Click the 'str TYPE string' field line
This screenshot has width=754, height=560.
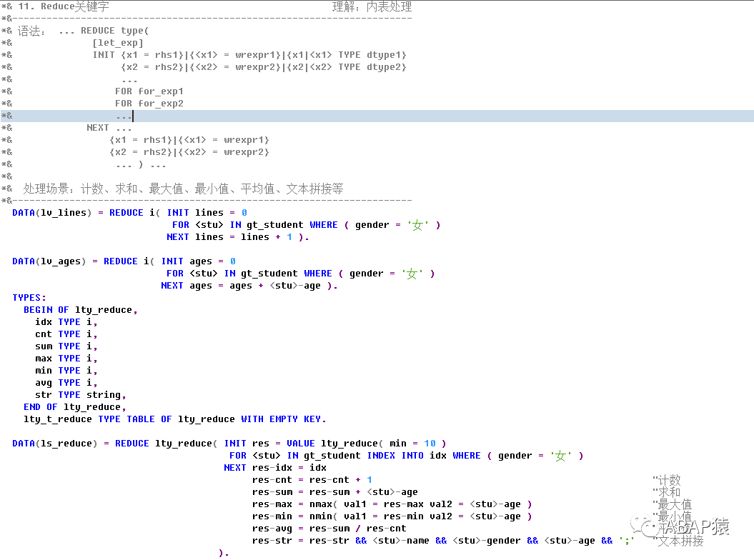[81, 395]
